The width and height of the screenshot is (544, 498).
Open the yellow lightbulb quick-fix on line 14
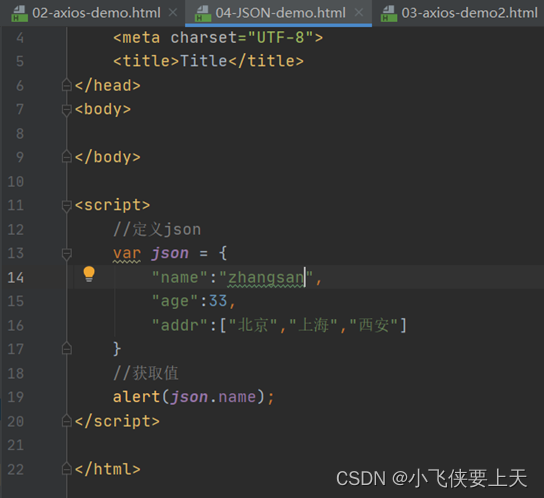pyautogui.click(x=89, y=274)
